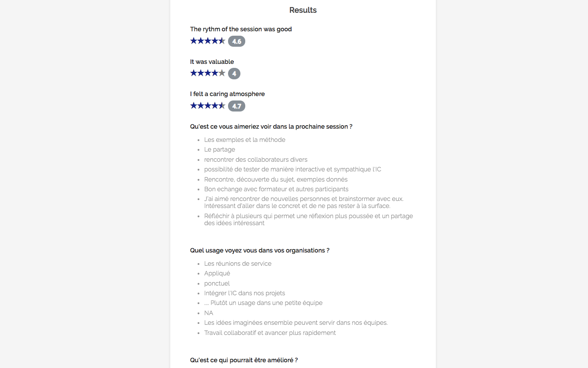588x368 pixels.
Task: Click first star under caring atmosphere rating
Action: click(194, 106)
